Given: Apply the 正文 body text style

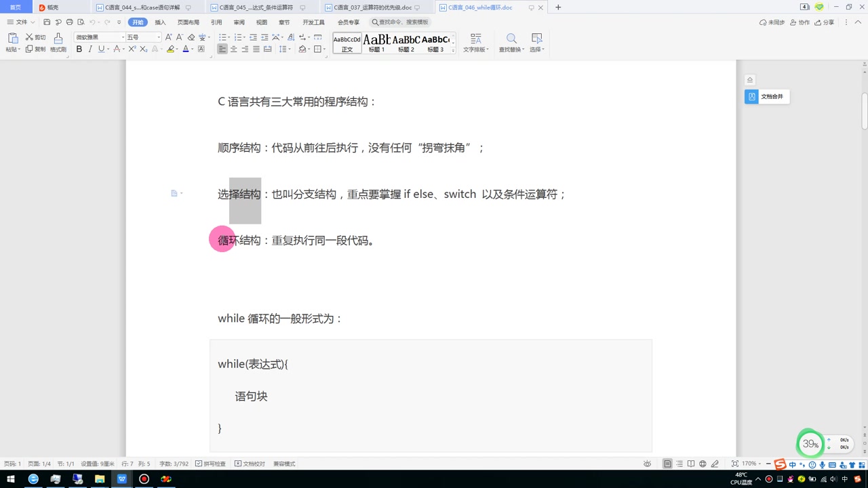Looking at the screenshot, I should pyautogui.click(x=347, y=43).
